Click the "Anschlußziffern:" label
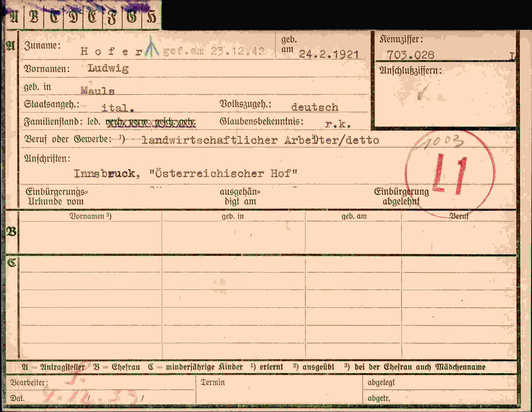Viewport: 532px width, 412px height. pyautogui.click(x=411, y=70)
